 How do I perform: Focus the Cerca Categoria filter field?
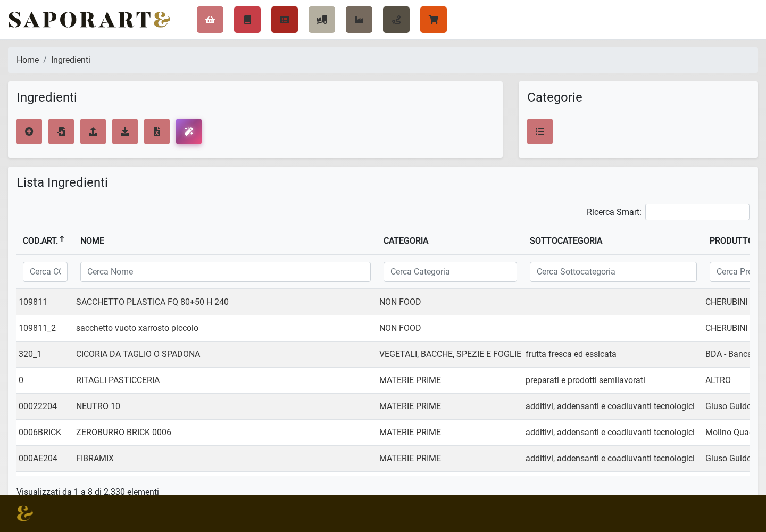450,272
